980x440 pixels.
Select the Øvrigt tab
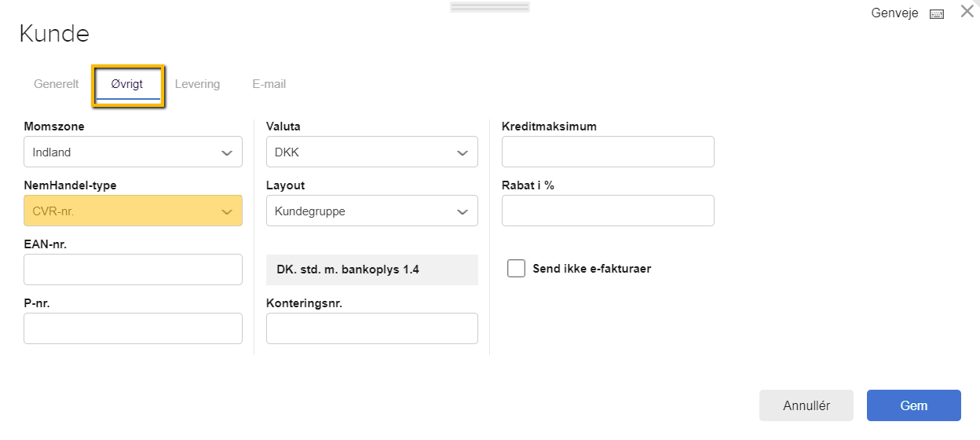click(127, 84)
